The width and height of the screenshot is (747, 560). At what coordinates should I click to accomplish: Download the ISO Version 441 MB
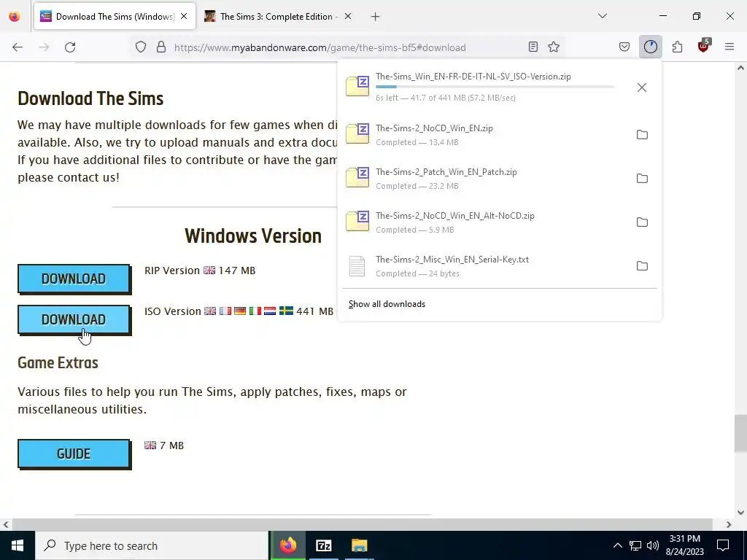point(74,319)
